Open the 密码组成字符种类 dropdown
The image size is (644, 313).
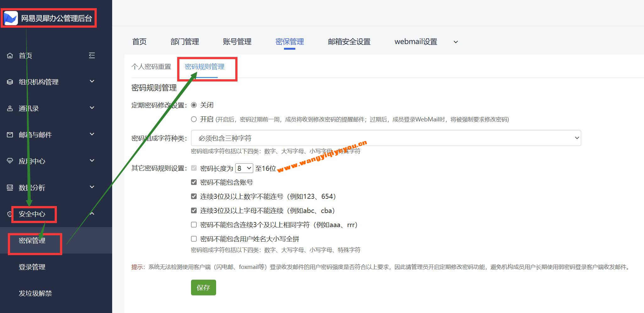click(386, 138)
